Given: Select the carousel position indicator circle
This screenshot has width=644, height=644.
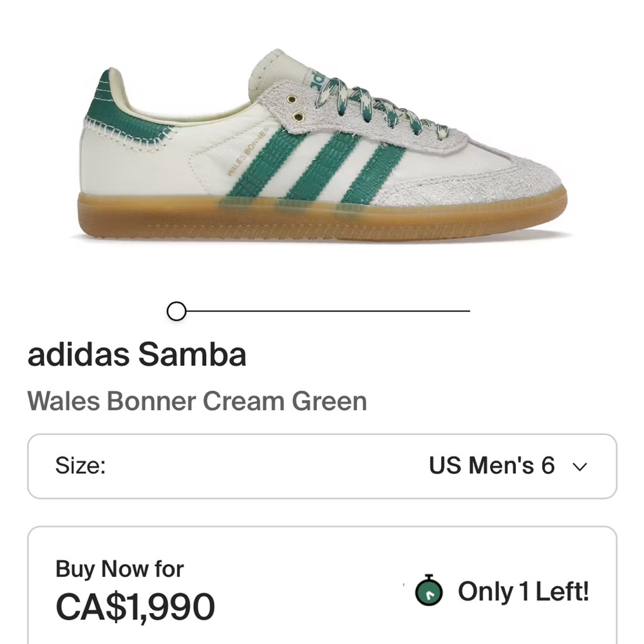Looking at the screenshot, I should click(x=176, y=311).
